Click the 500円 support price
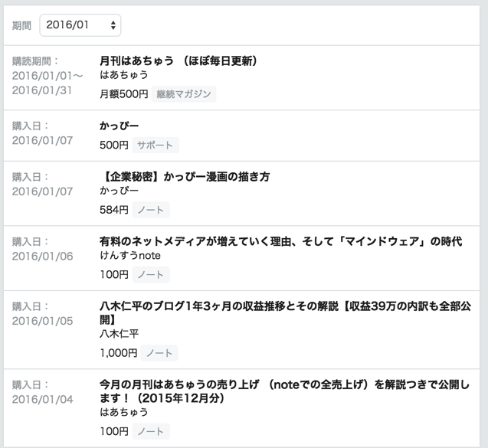Viewport: 488px width, 448px height. coord(114,145)
